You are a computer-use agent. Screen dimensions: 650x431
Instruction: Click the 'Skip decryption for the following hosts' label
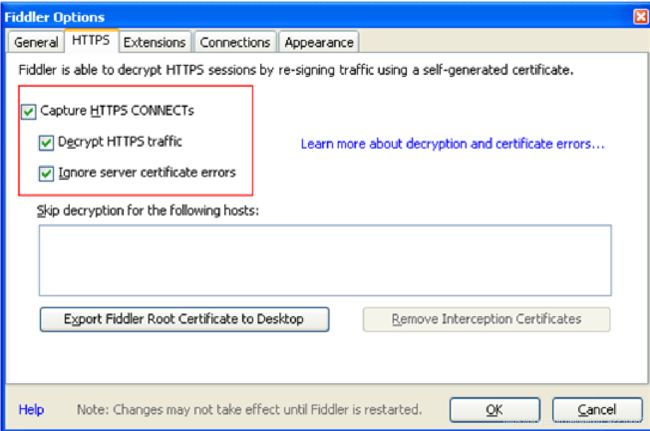point(147,211)
